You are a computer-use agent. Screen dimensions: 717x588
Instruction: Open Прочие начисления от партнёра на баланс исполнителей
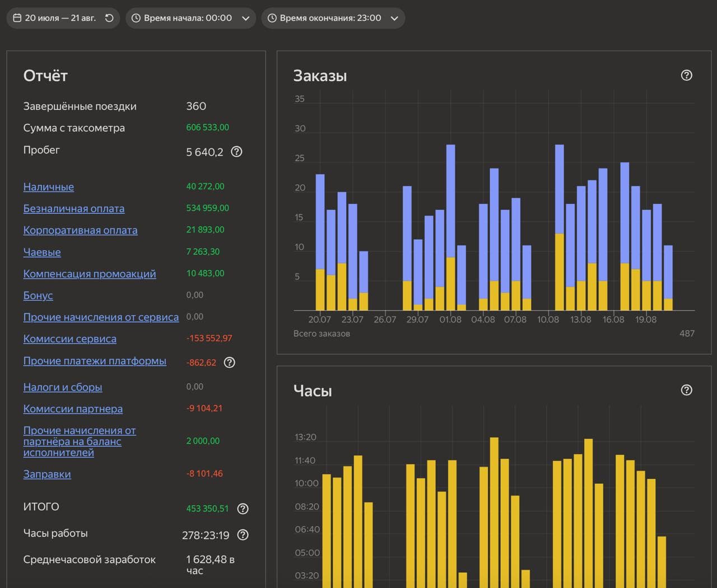pos(80,441)
